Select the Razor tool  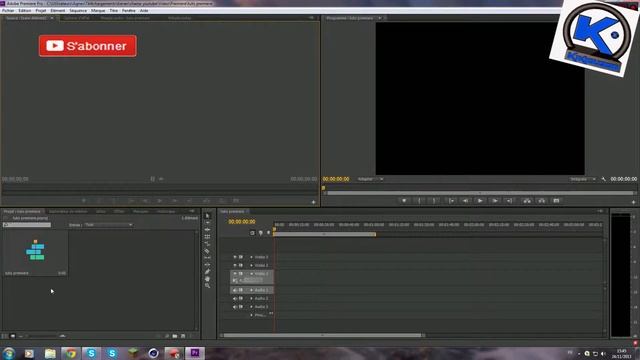click(x=207, y=251)
